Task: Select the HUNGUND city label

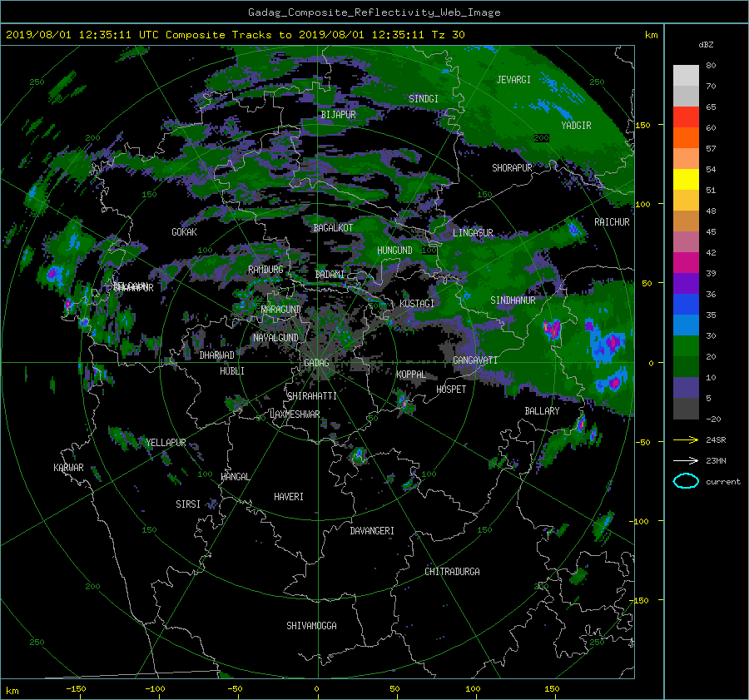Action: pyautogui.click(x=394, y=251)
